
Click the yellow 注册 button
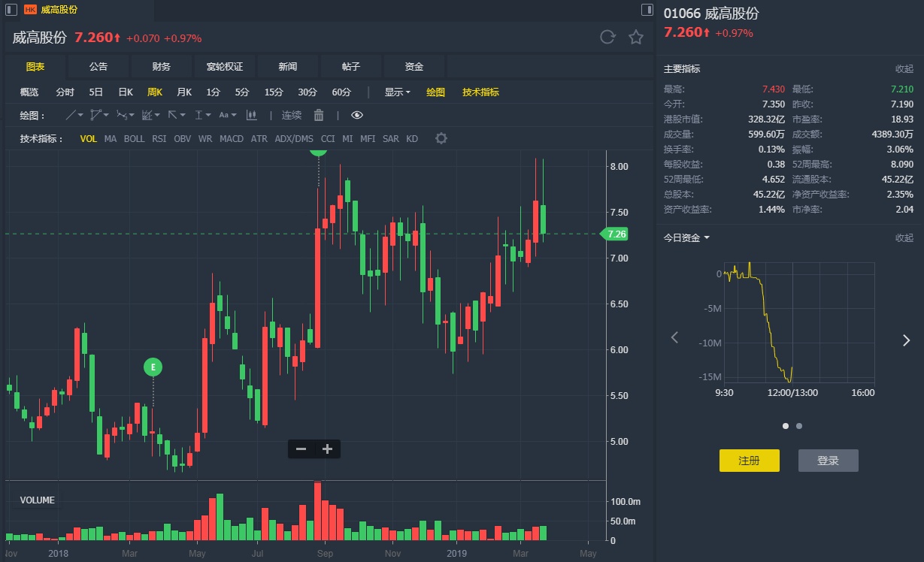point(749,461)
